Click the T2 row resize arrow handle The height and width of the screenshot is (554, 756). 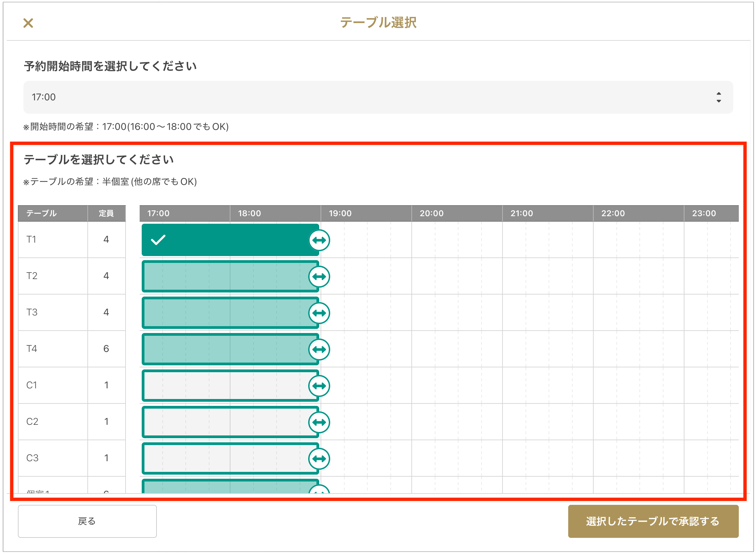319,276
